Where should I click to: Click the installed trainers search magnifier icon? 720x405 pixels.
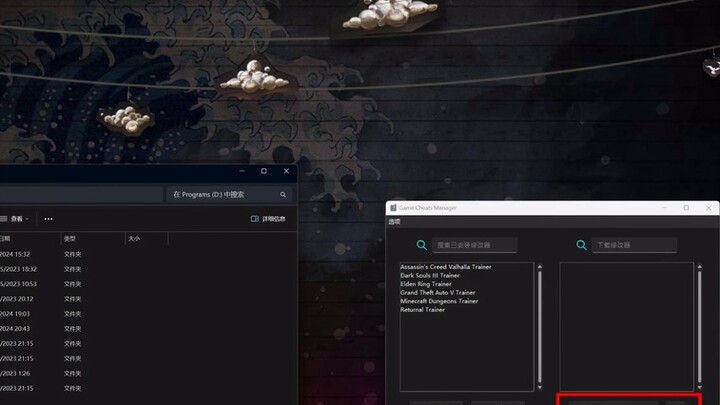click(x=422, y=245)
